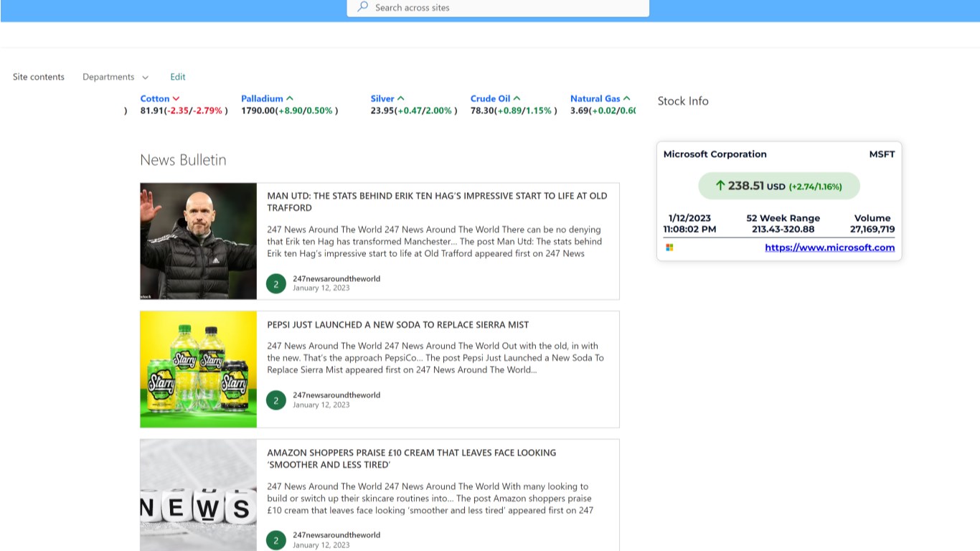
Task: Open the https://www.microsoft.com link
Action: [x=830, y=248]
